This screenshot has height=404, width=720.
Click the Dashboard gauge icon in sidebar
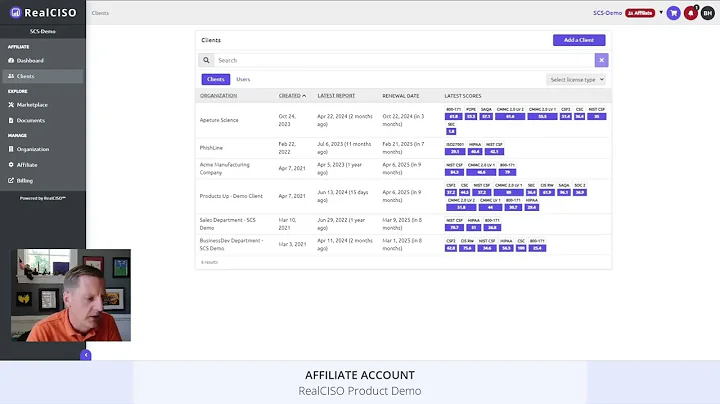[11, 61]
